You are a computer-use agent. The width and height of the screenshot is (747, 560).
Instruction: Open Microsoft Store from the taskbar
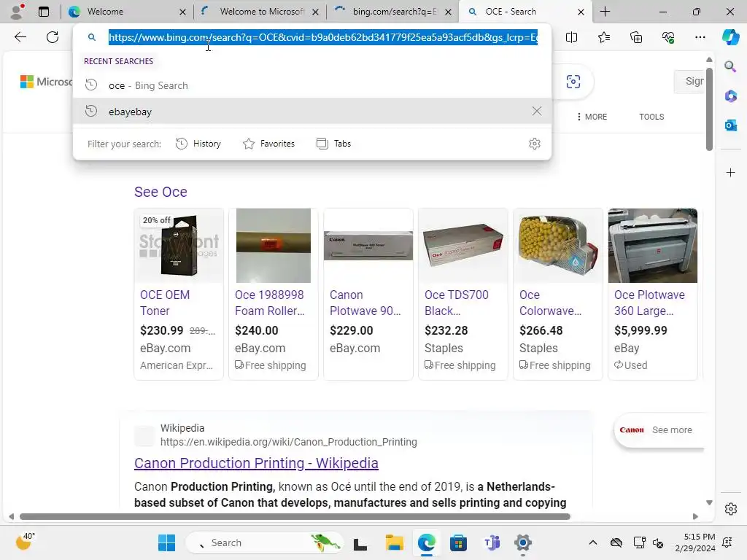pos(458,542)
